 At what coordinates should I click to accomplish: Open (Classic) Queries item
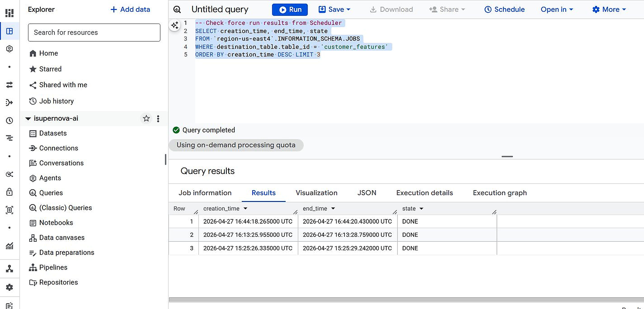61,208
